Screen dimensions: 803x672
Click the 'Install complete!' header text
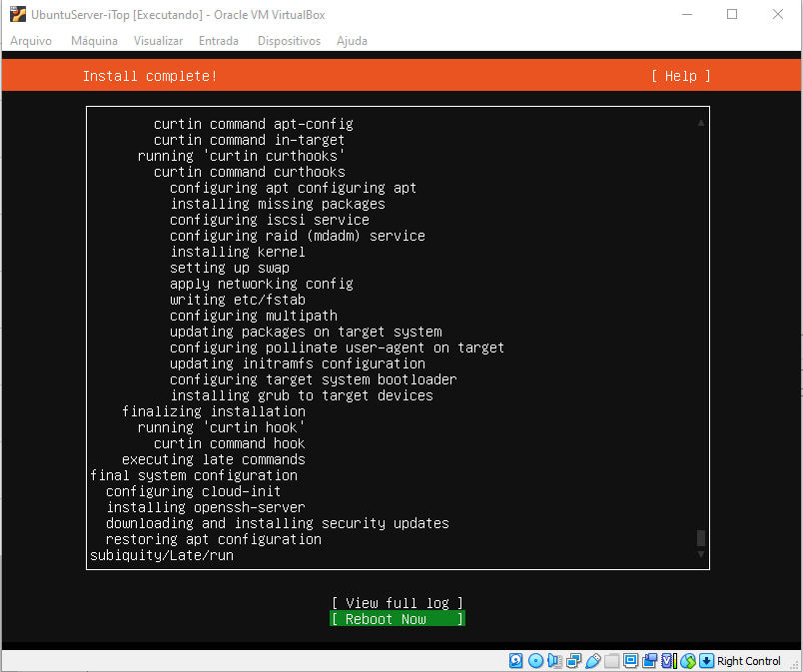tap(150, 76)
